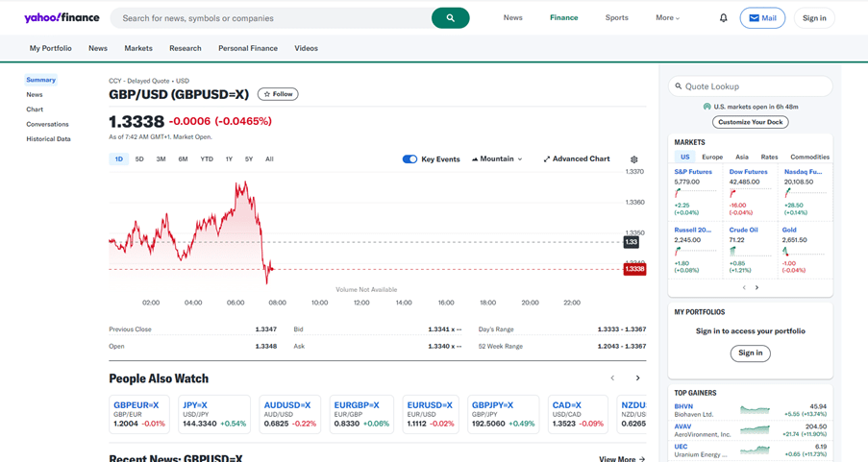Show next markets page arrow
Image resolution: width=868 pixels, height=462 pixels.
pos(756,287)
